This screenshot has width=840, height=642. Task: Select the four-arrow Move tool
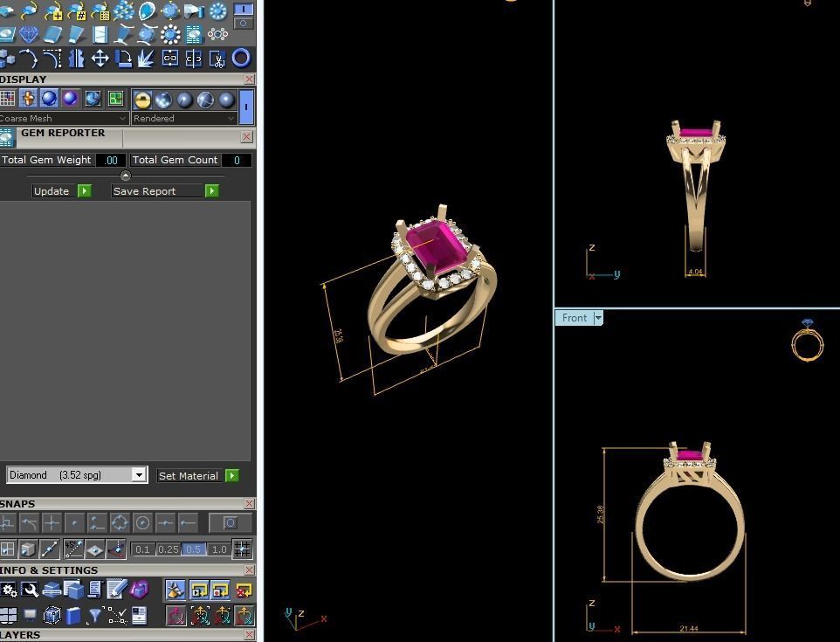[100, 59]
